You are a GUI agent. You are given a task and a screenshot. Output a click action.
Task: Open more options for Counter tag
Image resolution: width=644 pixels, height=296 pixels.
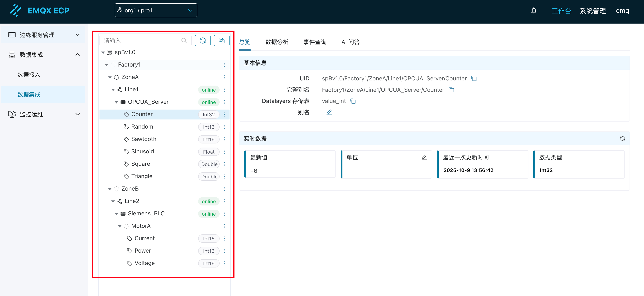pyautogui.click(x=224, y=115)
